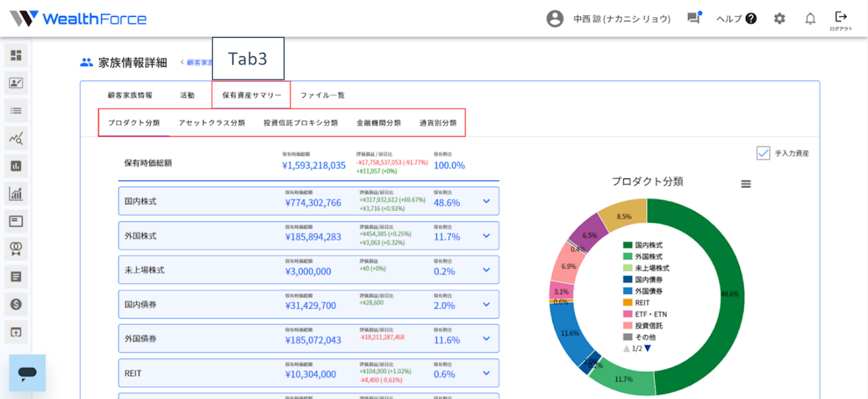Open the growth chart sidebar icon

click(16, 194)
